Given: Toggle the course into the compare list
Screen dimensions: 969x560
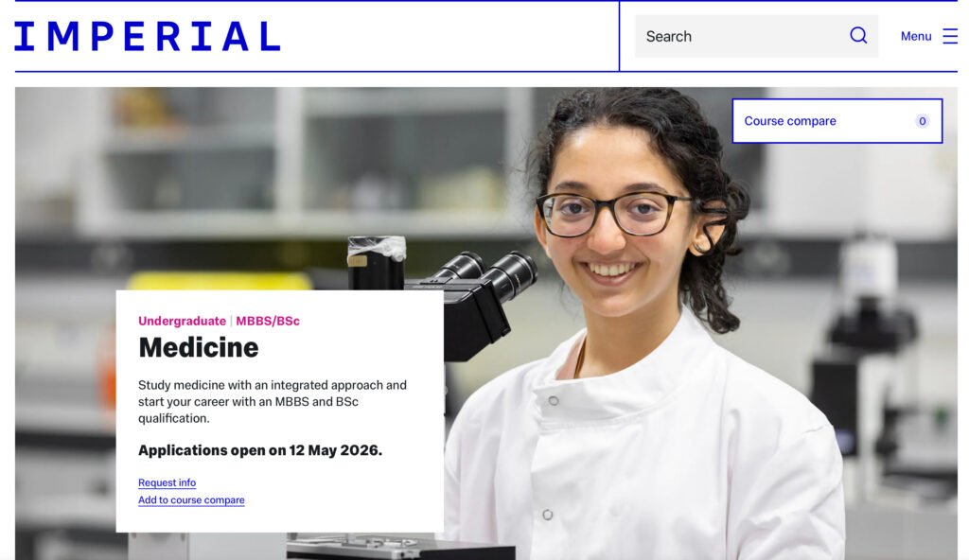Looking at the screenshot, I should pos(191,499).
